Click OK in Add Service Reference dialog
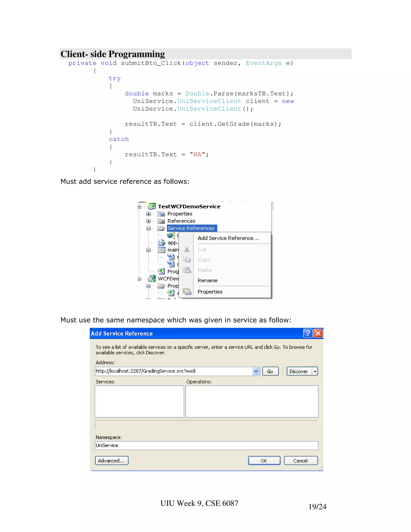 pyautogui.click(x=264, y=461)
